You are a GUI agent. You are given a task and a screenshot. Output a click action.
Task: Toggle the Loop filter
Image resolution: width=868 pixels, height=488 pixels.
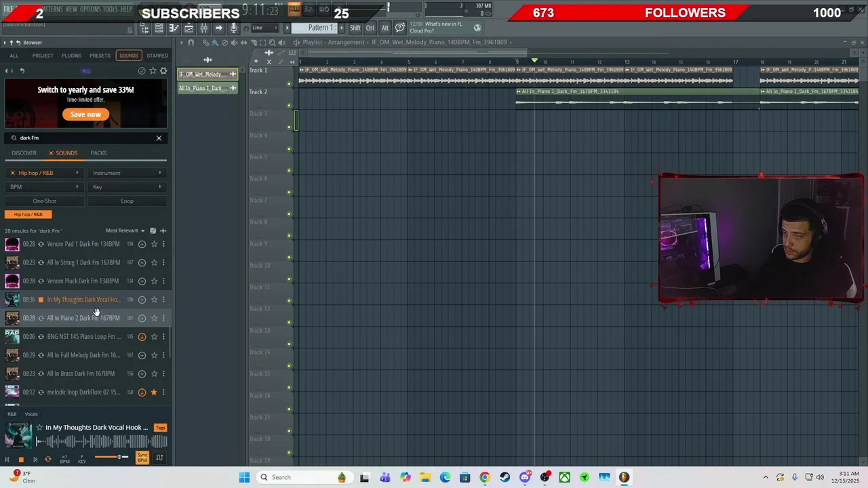(127, 201)
